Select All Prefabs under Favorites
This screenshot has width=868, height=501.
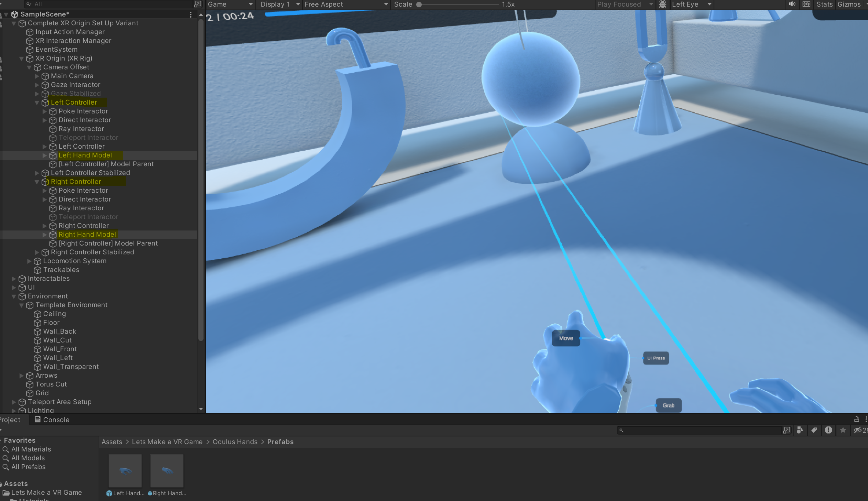(x=28, y=467)
